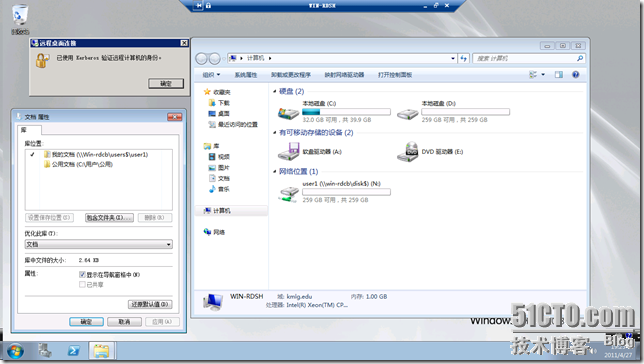Open Libraries node in sidebar
This screenshot has width=644, height=364.
212,146
